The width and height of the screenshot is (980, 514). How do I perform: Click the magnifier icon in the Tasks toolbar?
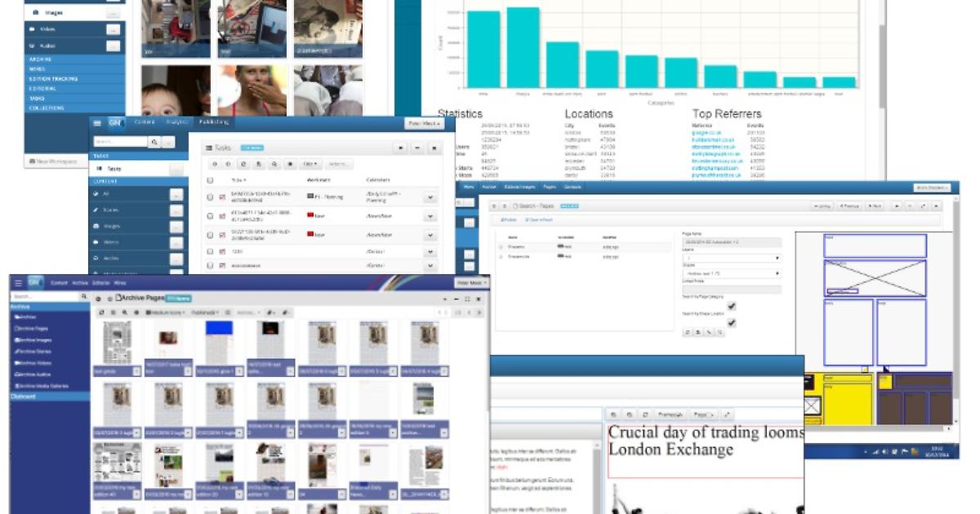coord(274,164)
